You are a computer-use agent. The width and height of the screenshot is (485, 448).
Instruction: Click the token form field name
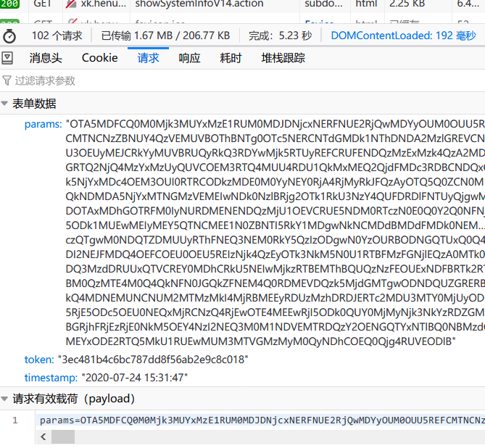pyautogui.click(x=39, y=360)
